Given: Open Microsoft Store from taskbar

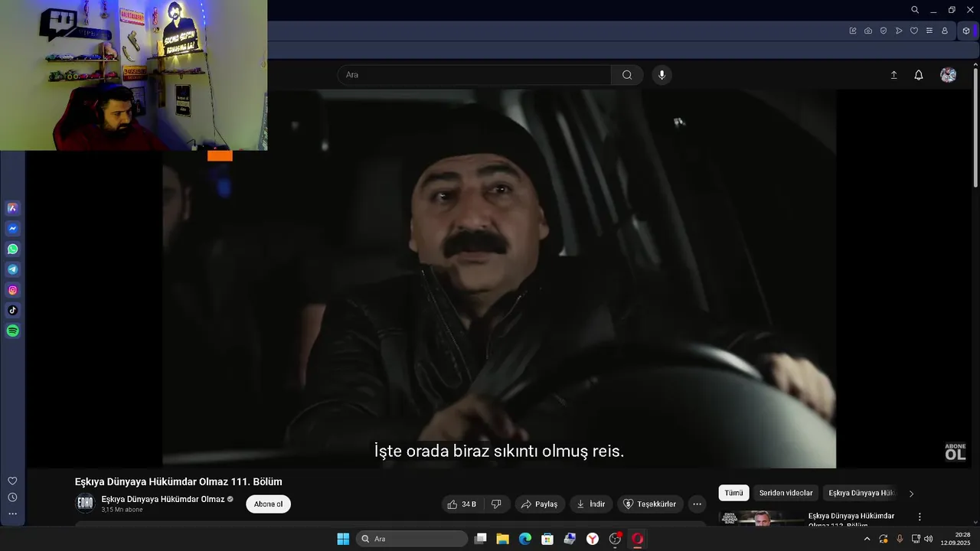Looking at the screenshot, I should 547,539.
